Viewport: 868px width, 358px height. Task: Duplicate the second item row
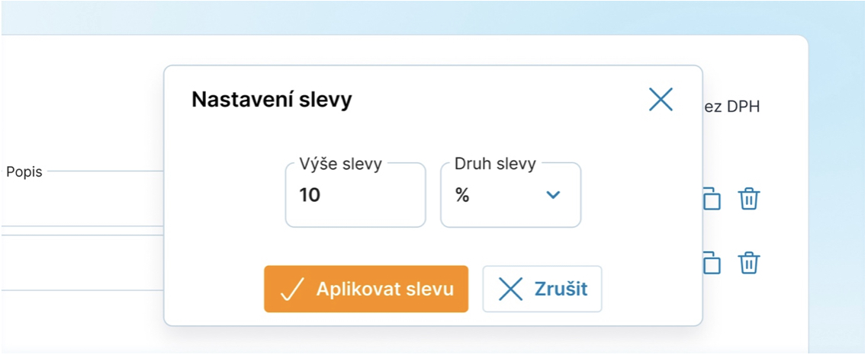[x=711, y=263]
